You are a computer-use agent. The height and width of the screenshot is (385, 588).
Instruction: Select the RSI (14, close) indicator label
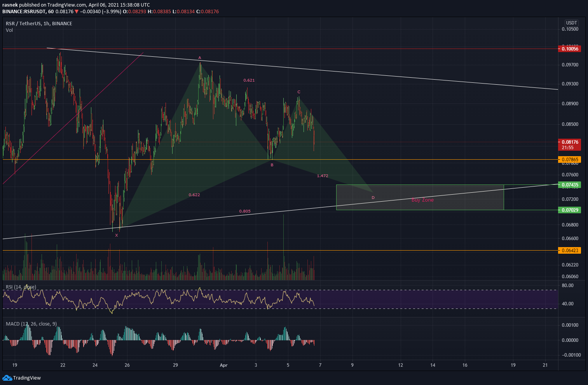[x=21, y=287]
